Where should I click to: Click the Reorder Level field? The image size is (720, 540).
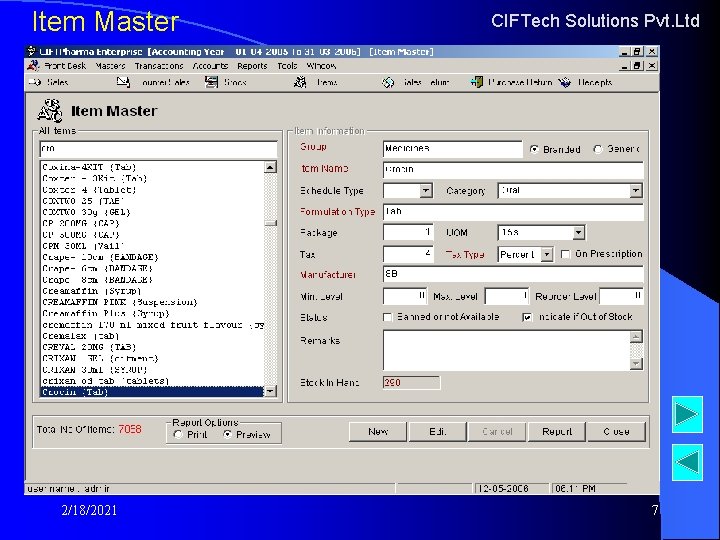[621, 296]
